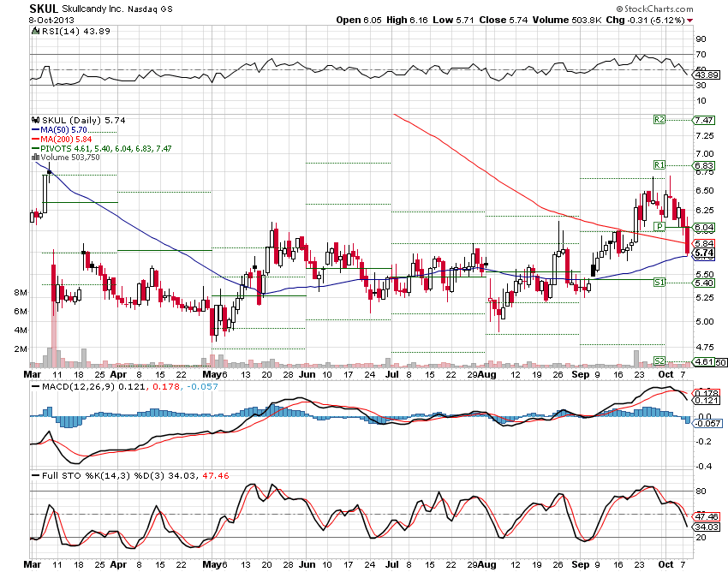Click the SKUL ticker symbol in the header
The image size is (728, 572).
[44, 9]
